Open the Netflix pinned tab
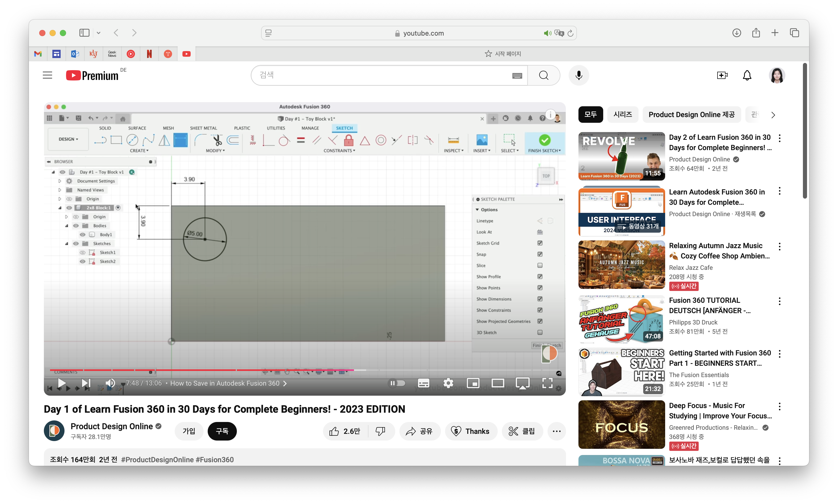Viewport: 838px width, 504px height. point(149,54)
